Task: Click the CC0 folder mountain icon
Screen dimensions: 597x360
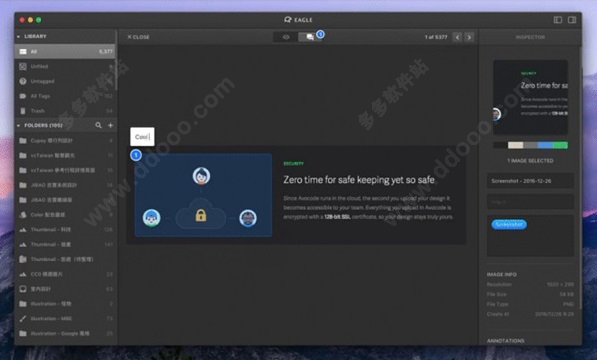Action: 23,274
